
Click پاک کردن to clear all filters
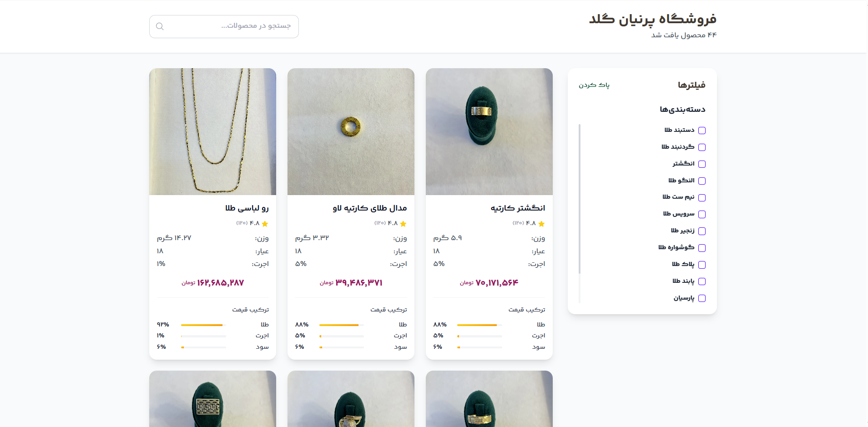tap(595, 85)
